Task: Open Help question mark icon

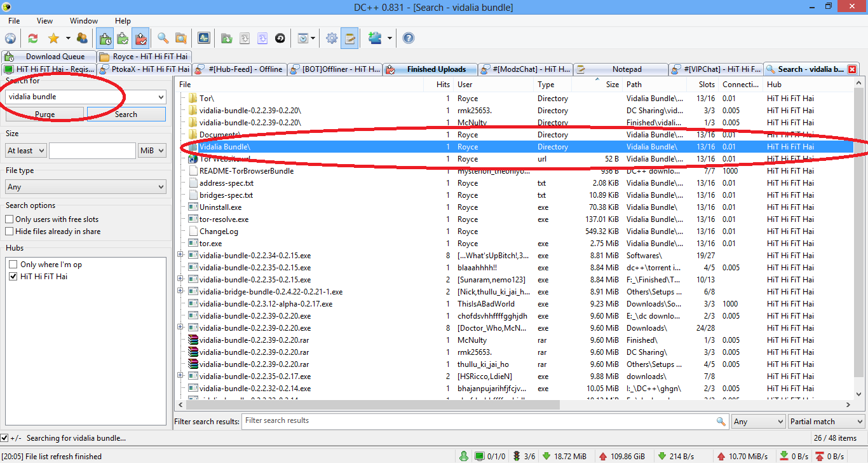Action: [409, 38]
